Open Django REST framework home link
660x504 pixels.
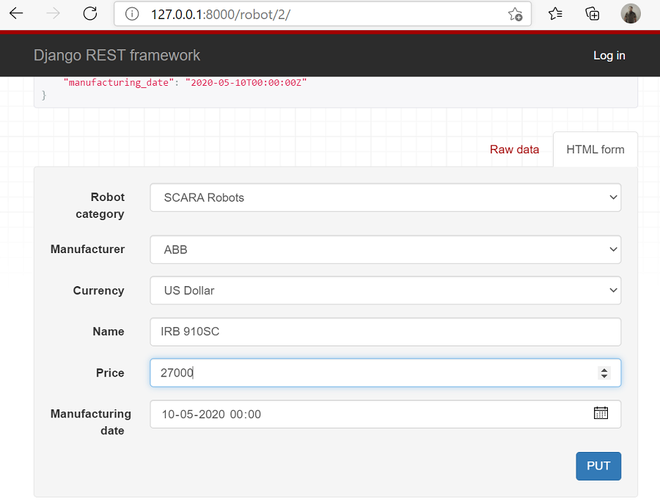click(x=117, y=55)
